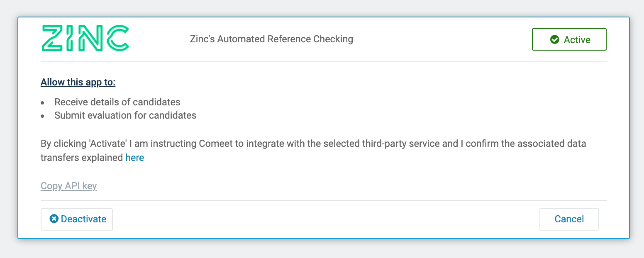Click the green ZINC logo
Viewport: 644px width, 258px height.
pyautogui.click(x=85, y=39)
